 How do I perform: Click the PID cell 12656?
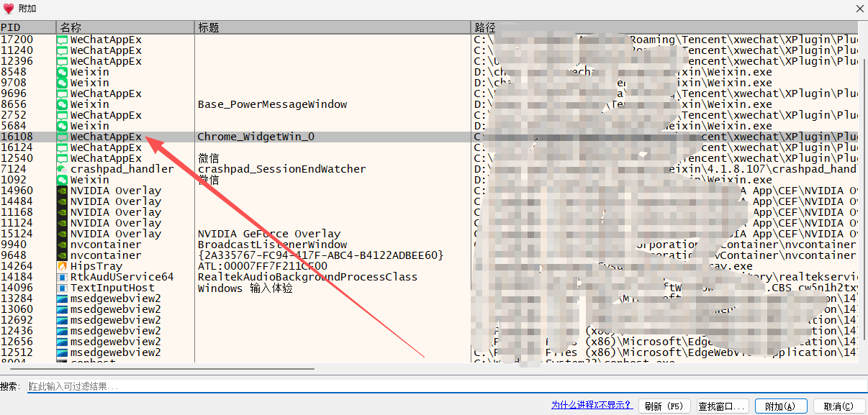pyautogui.click(x=17, y=342)
